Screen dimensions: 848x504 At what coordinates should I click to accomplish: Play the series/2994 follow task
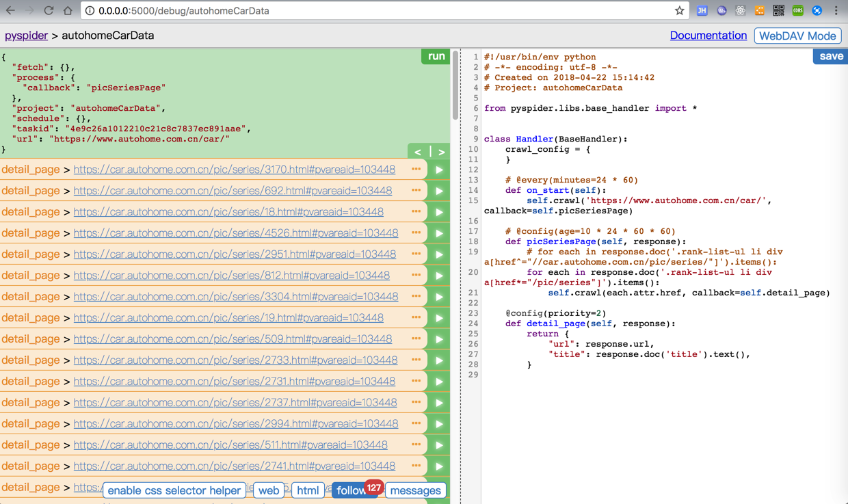pos(439,424)
